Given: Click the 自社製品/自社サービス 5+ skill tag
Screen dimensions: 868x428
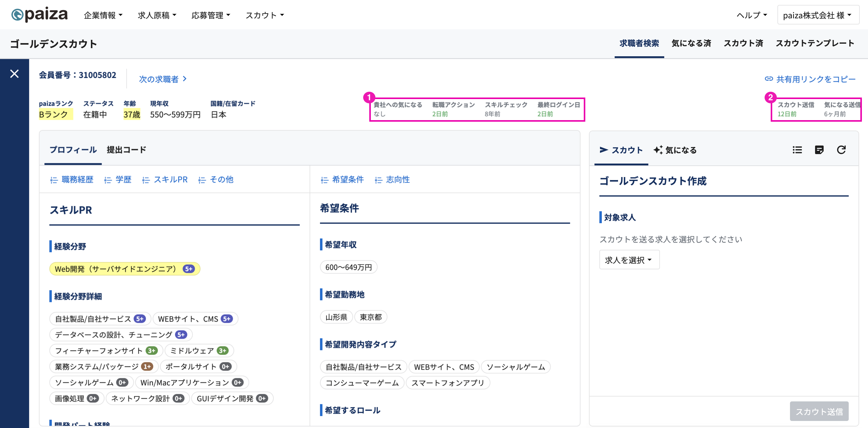Looking at the screenshot, I should (100, 319).
